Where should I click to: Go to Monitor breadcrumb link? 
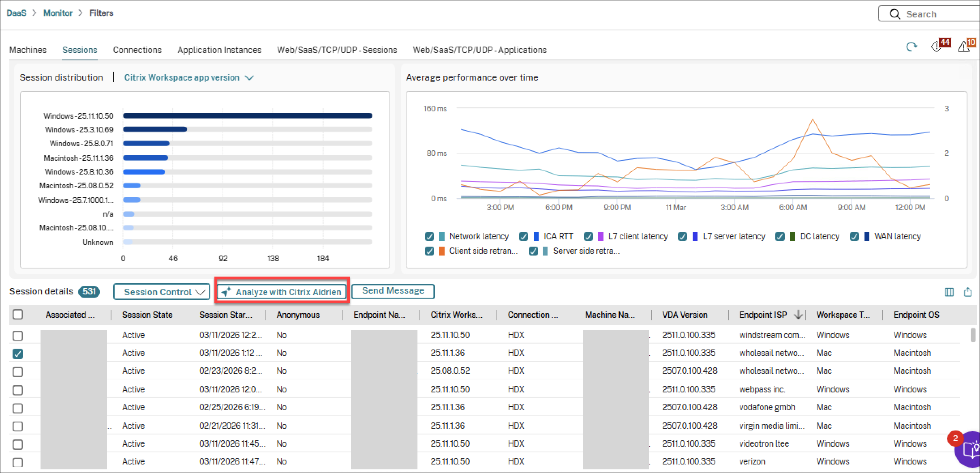58,13
